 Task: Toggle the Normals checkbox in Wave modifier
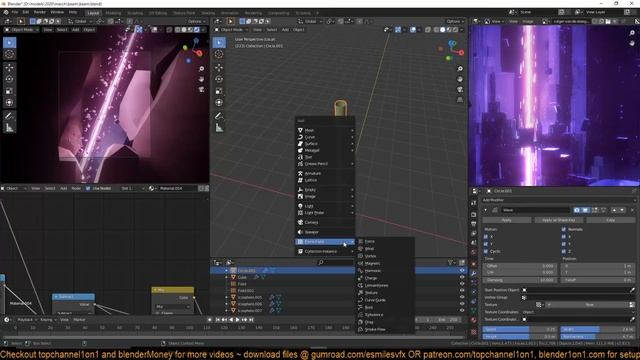pyautogui.click(x=564, y=229)
